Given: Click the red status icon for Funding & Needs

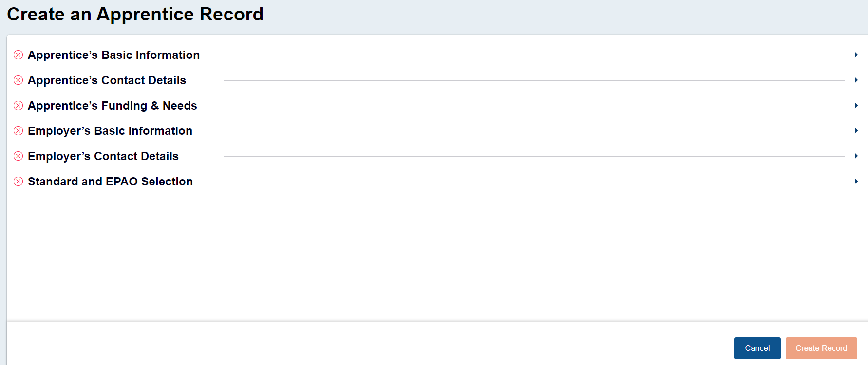Looking at the screenshot, I should point(19,106).
